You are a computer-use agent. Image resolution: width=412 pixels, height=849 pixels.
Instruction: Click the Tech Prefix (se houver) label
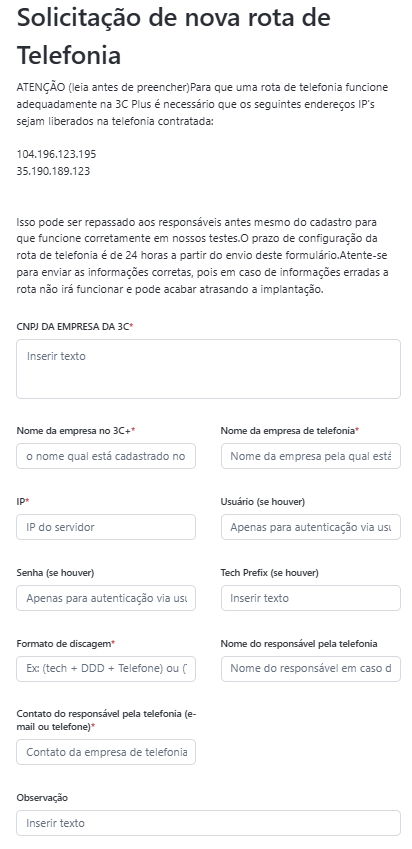pos(270,572)
